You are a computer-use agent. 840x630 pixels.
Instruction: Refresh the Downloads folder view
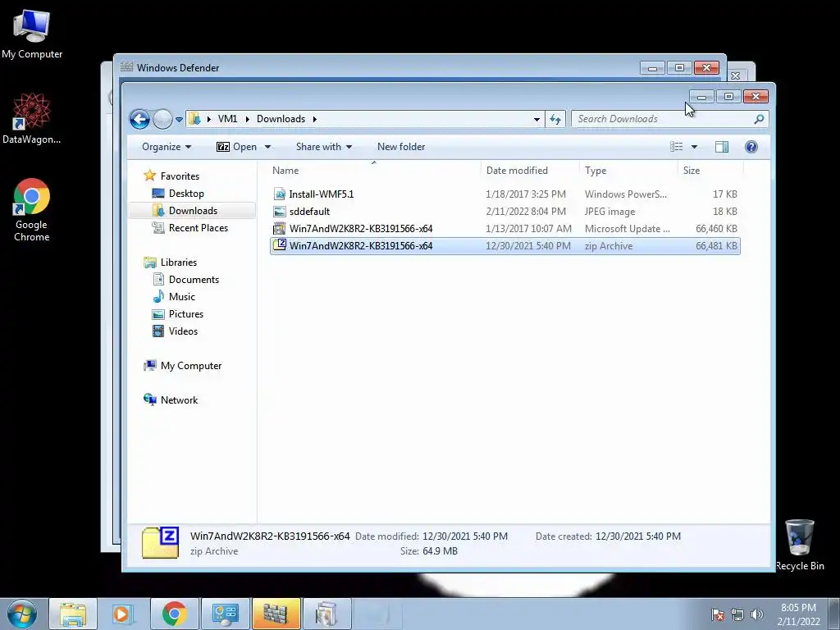(x=555, y=119)
